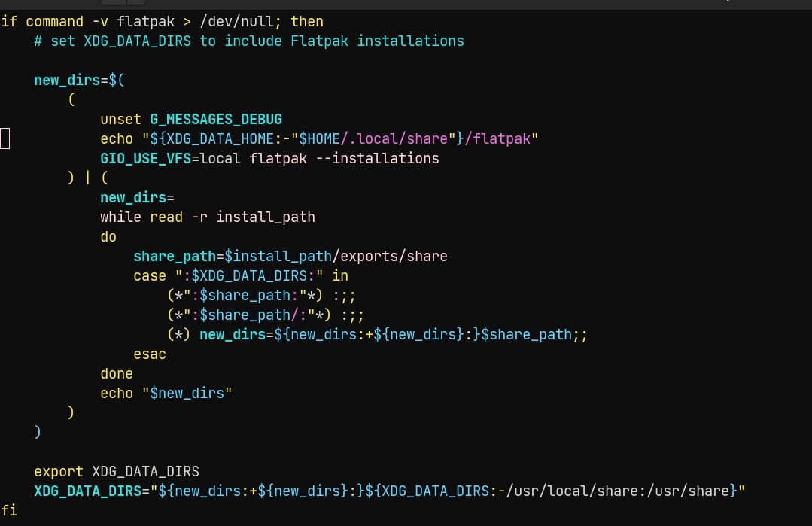
Task: Click the 'done' keyword
Action: [117, 374]
